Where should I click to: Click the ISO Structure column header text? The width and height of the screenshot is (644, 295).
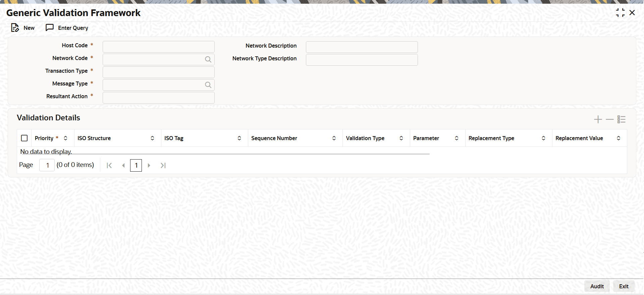[94, 138]
